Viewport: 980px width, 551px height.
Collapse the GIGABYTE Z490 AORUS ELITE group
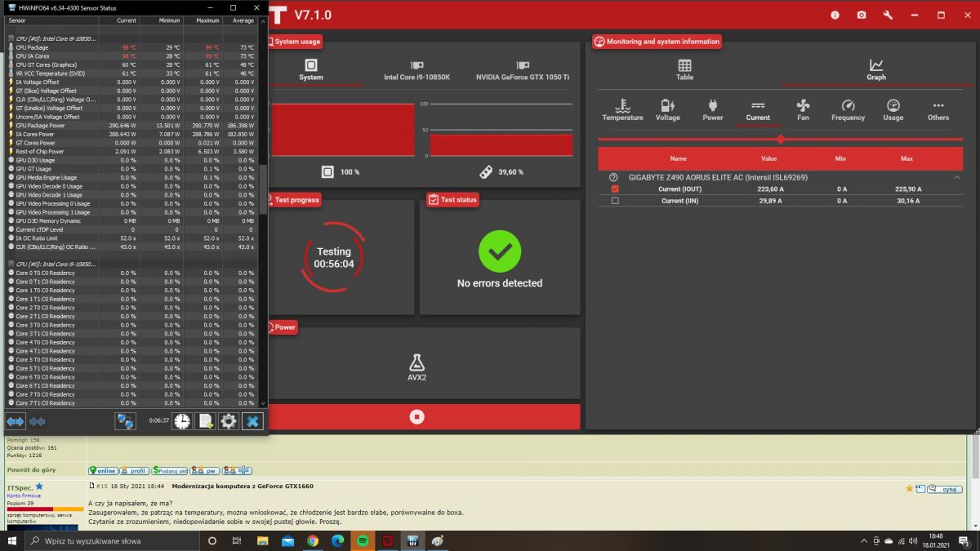[956, 177]
